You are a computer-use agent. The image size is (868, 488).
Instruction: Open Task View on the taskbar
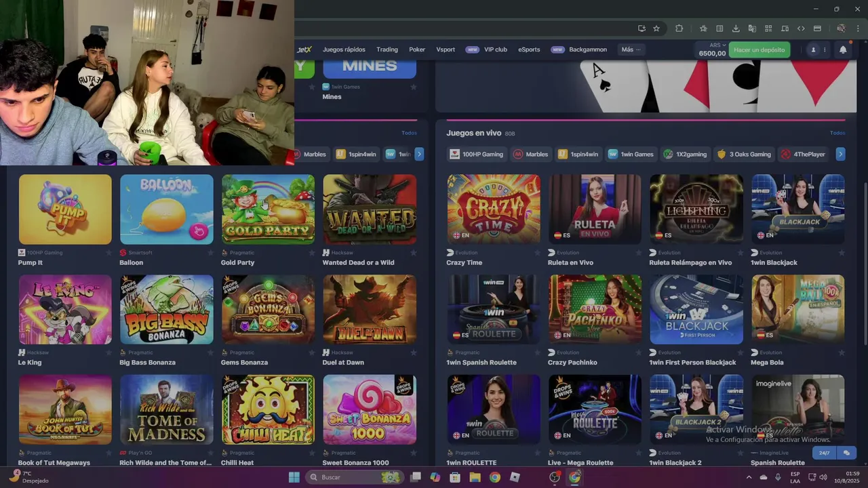416,477
